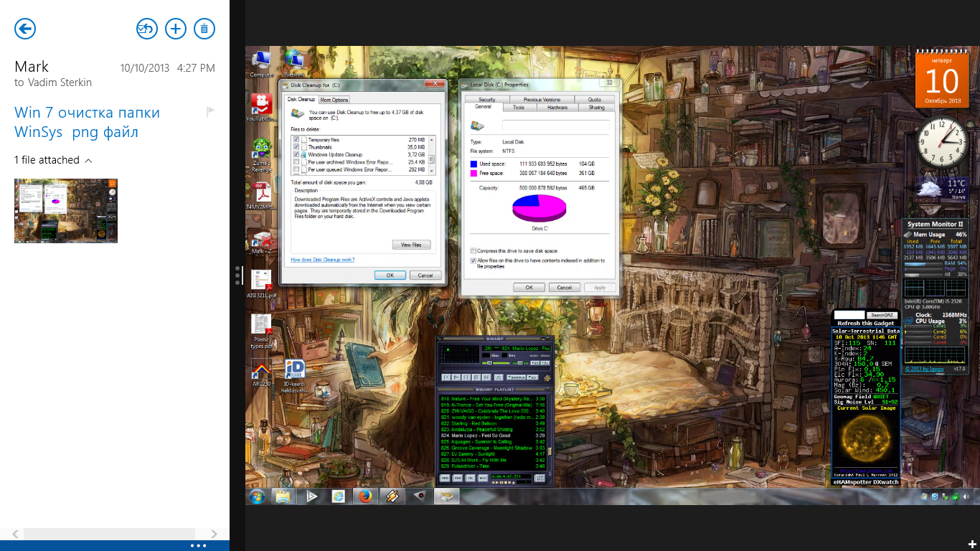Click ADD button in Winamp playlist
980x551 pixels.
(445, 478)
